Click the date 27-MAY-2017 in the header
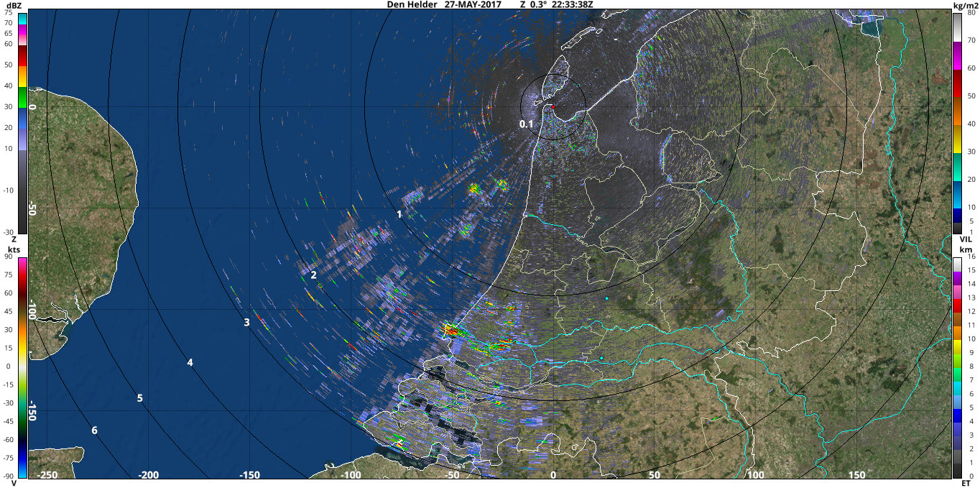This screenshot has height=488, width=980. click(473, 4)
